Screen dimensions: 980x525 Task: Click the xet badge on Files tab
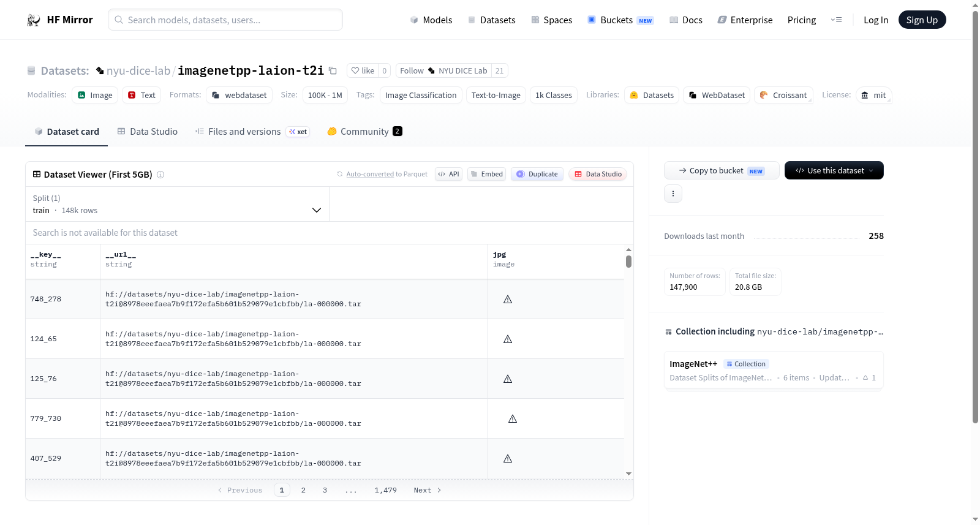pyautogui.click(x=298, y=132)
